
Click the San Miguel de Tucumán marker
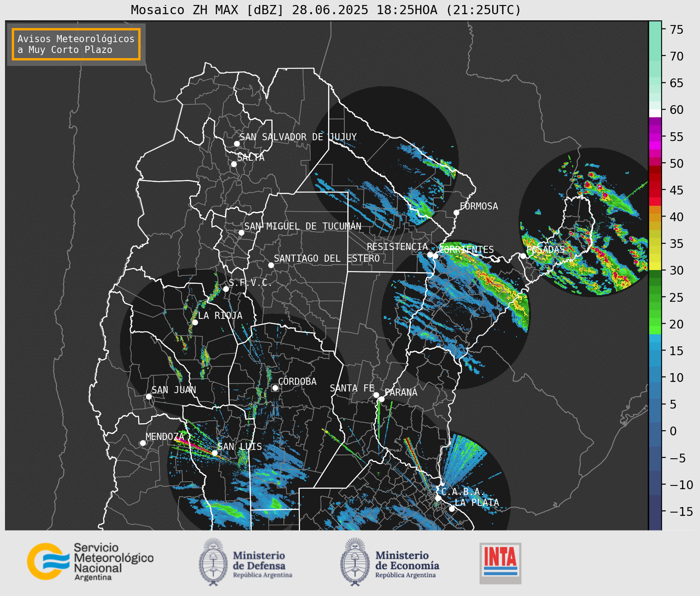point(241,232)
